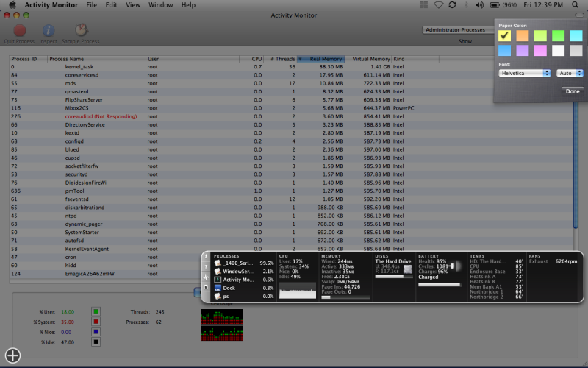The image size is (588, 368).
Task: Click the lower CPU usage graph
Action: click(222, 333)
